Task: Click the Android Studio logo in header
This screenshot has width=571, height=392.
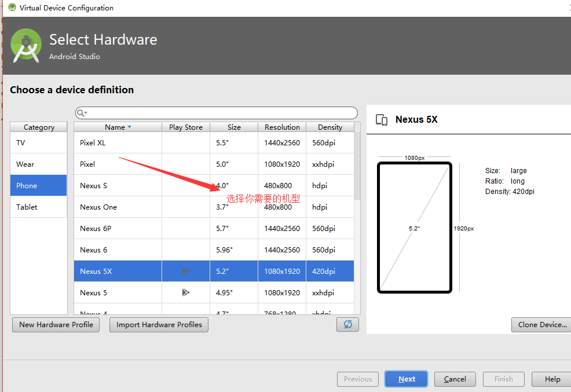Action: [x=26, y=46]
